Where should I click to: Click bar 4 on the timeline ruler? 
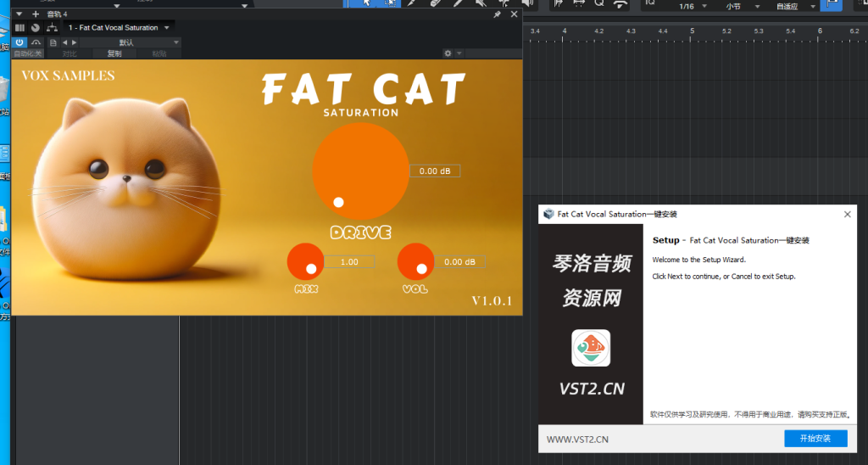(x=564, y=31)
